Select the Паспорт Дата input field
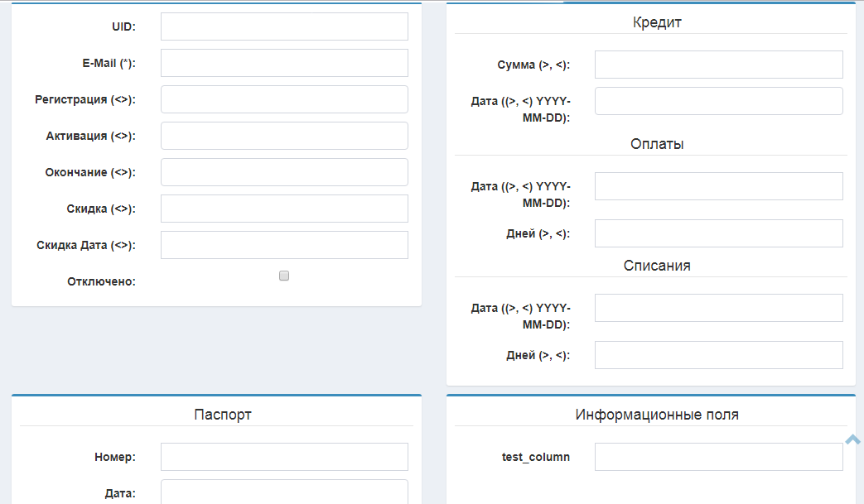Viewport: 864px width, 504px height. point(284,492)
